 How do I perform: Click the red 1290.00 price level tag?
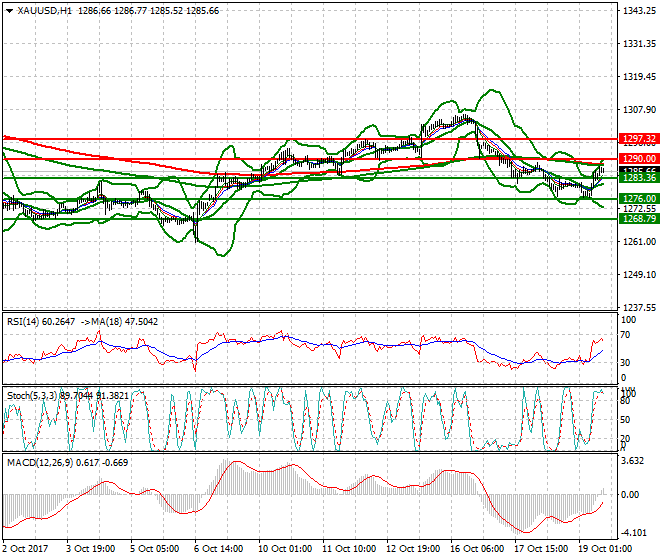(638, 159)
